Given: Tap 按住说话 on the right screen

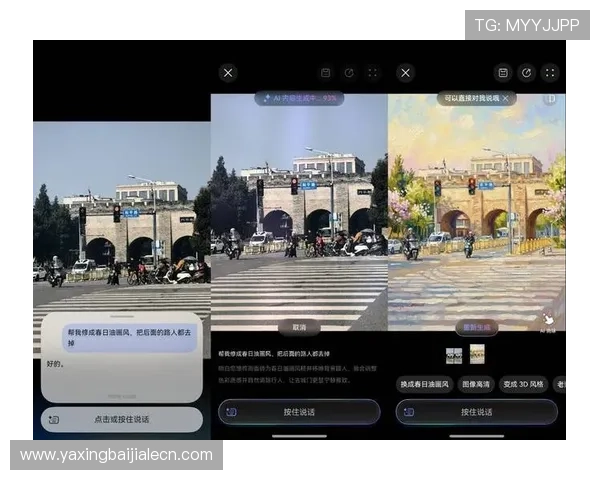Looking at the screenshot, I should 476,412.
